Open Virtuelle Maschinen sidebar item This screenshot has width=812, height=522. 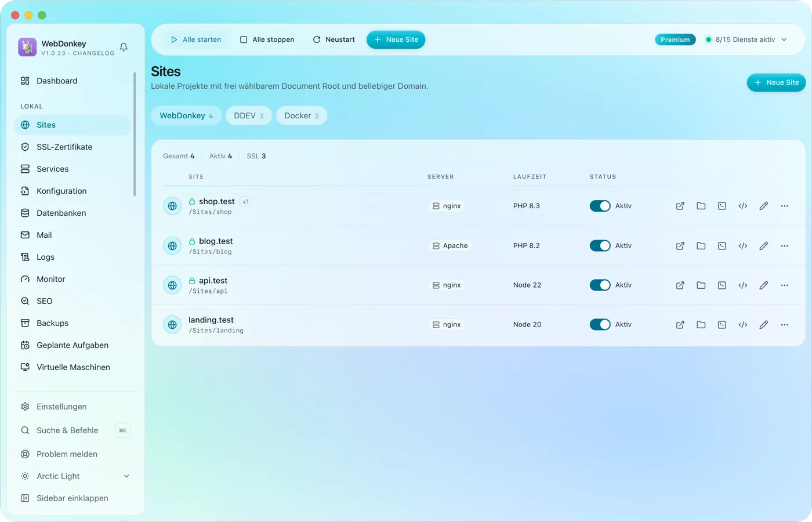tap(72, 368)
